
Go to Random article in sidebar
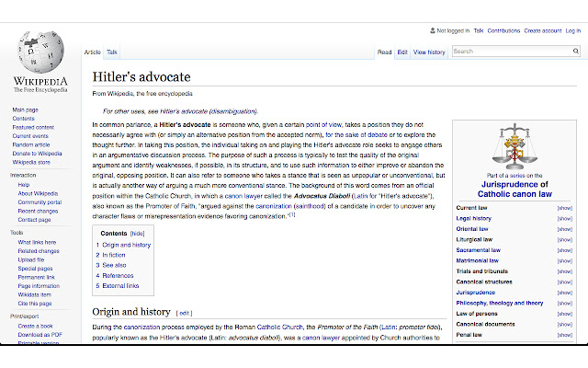pos(31,144)
